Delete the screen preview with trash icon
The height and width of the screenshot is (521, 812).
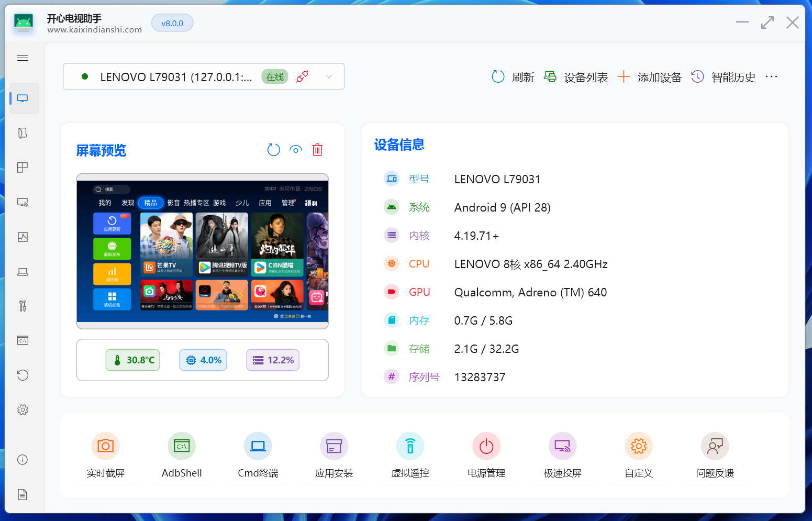coord(317,150)
